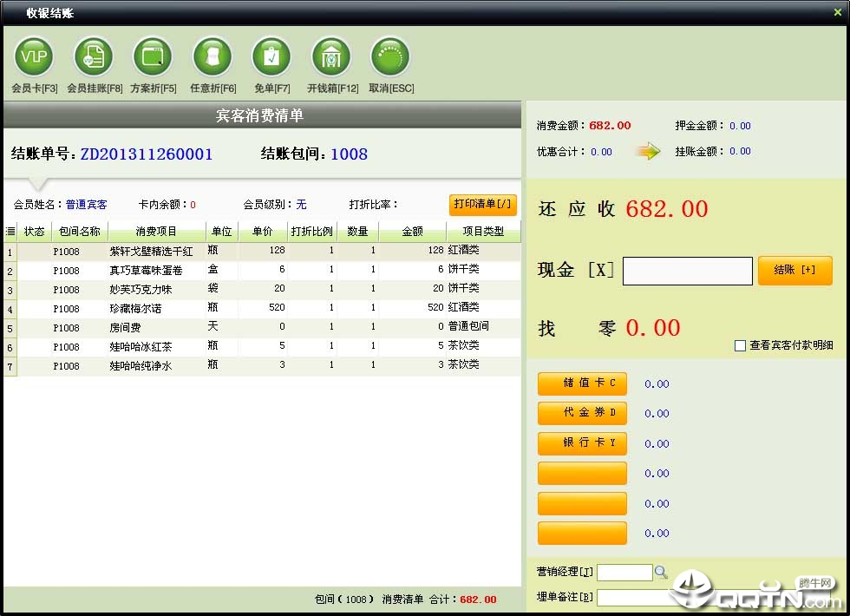Image resolution: width=850 pixels, height=616 pixels.
Task: Apply 任意折 custom discount icon
Action: 212,58
